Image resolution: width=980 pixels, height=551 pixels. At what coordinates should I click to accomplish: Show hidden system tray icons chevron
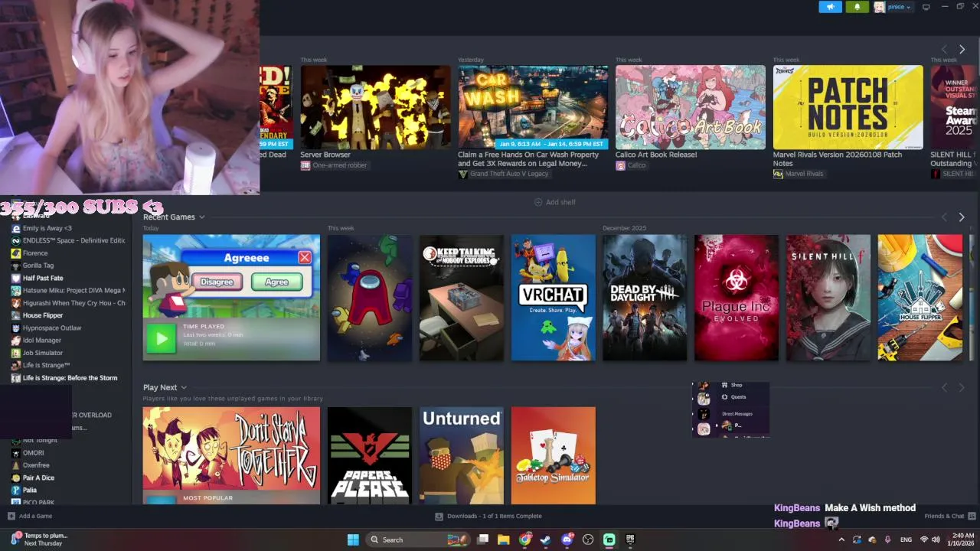tap(841, 540)
